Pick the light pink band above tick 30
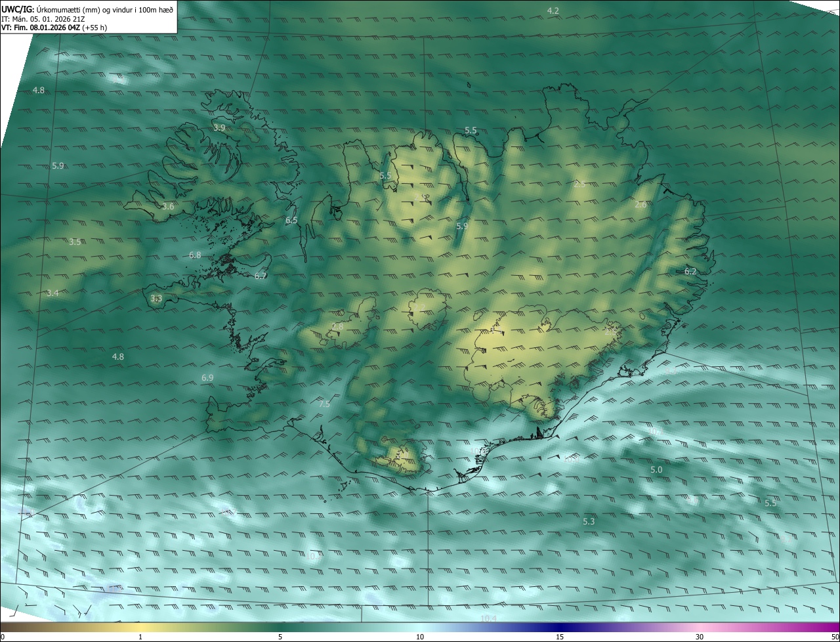 pyautogui.click(x=700, y=627)
